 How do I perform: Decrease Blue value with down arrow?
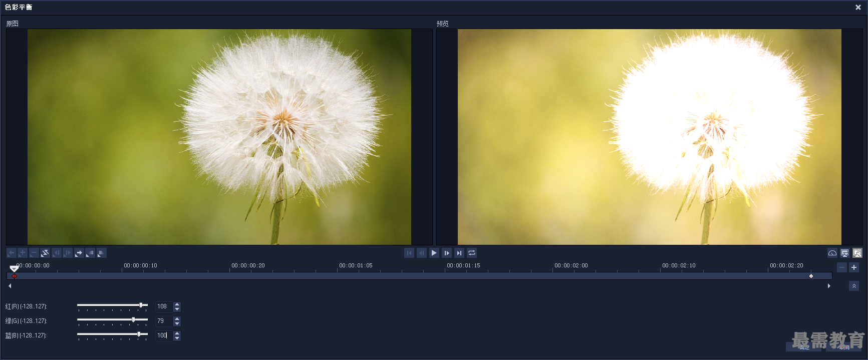tap(177, 338)
